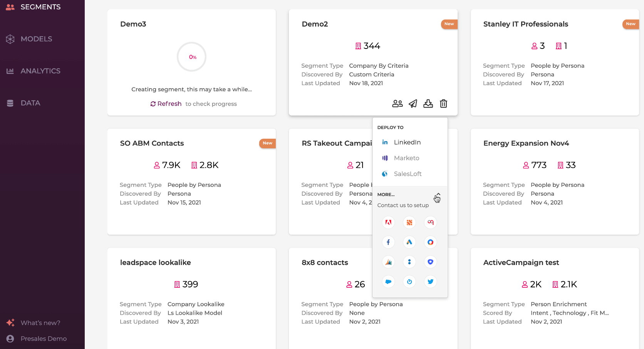Open the SO ABM Contacts segment card
The width and height of the screenshot is (644, 349).
click(152, 143)
